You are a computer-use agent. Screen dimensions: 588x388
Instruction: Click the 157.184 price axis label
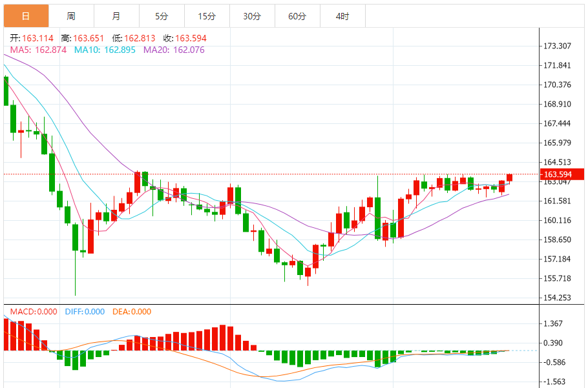(557, 259)
